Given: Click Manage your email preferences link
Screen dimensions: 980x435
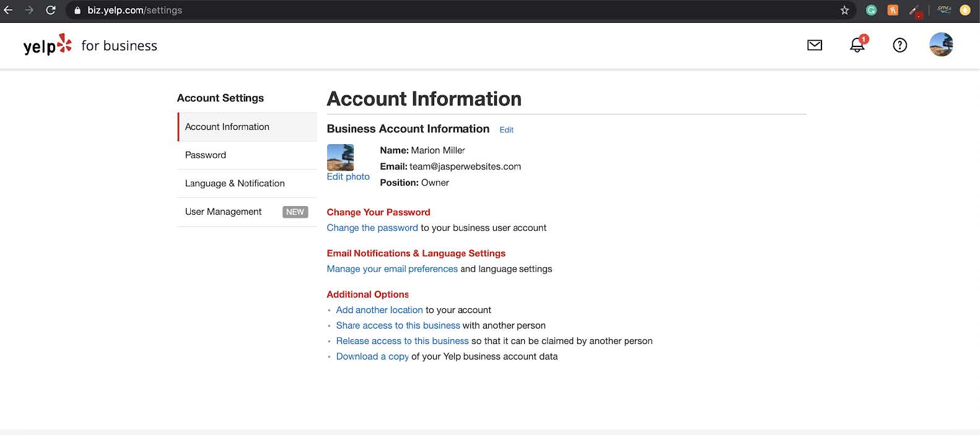Looking at the screenshot, I should (392, 269).
